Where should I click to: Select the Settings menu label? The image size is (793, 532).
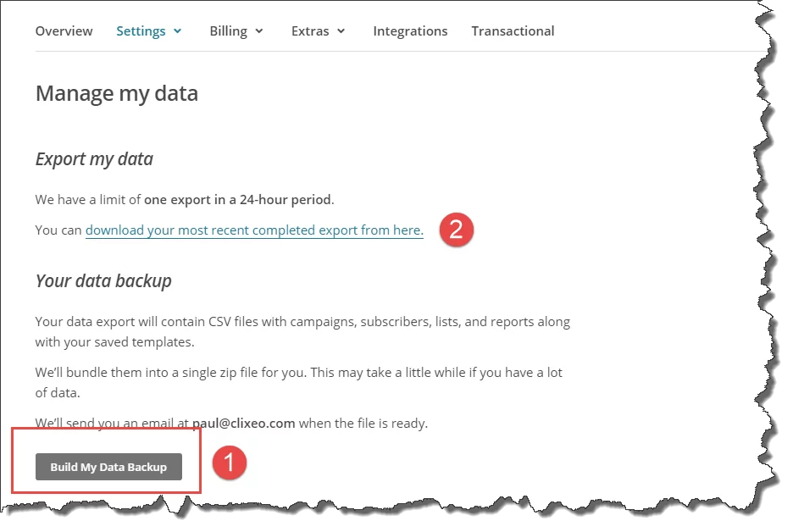point(141,31)
